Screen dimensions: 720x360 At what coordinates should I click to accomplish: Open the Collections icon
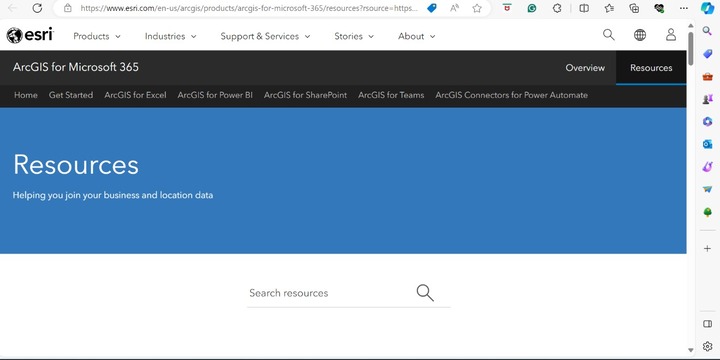tap(634, 8)
